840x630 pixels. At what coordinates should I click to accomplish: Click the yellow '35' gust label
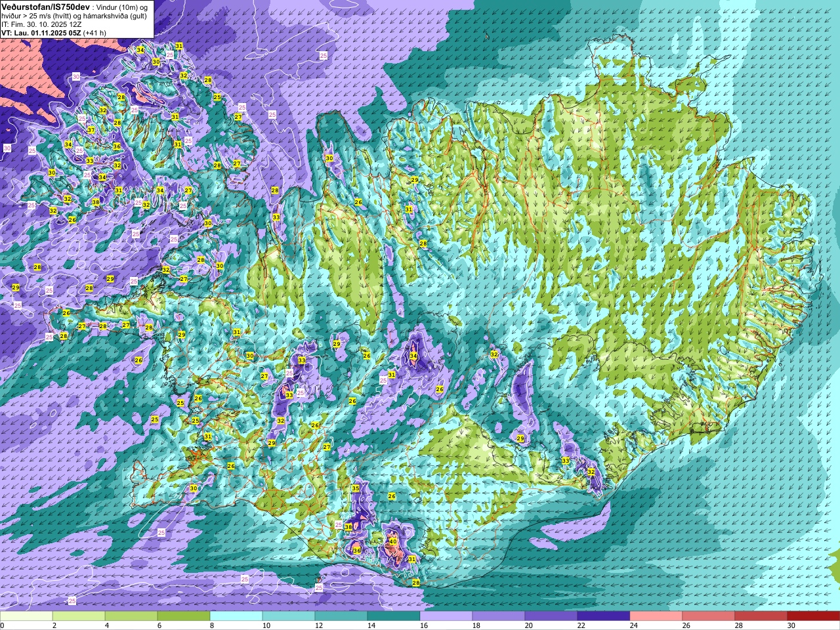tap(356, 488)
